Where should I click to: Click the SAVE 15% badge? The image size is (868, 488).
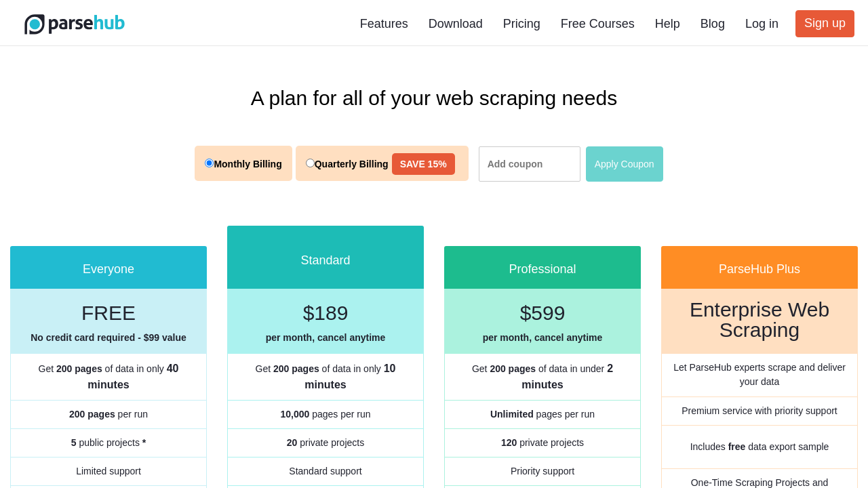(423, 164)
